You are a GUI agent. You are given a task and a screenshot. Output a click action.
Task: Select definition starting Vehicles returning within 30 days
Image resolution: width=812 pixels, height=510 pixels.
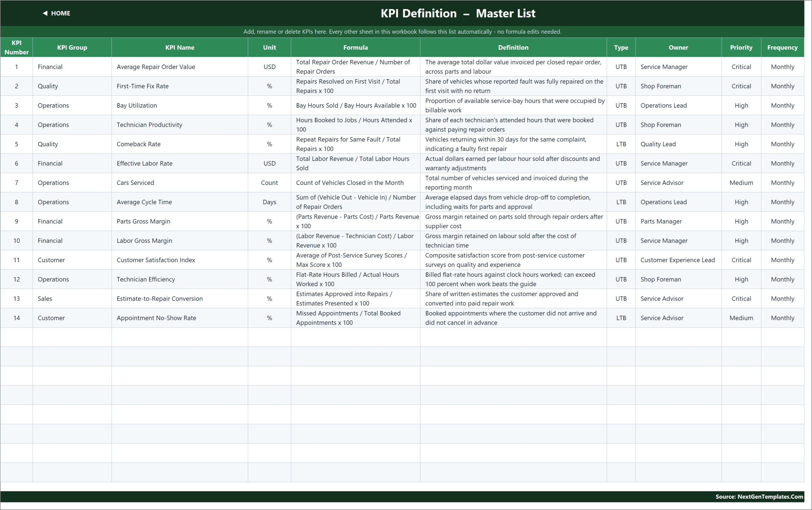(513, 144)
